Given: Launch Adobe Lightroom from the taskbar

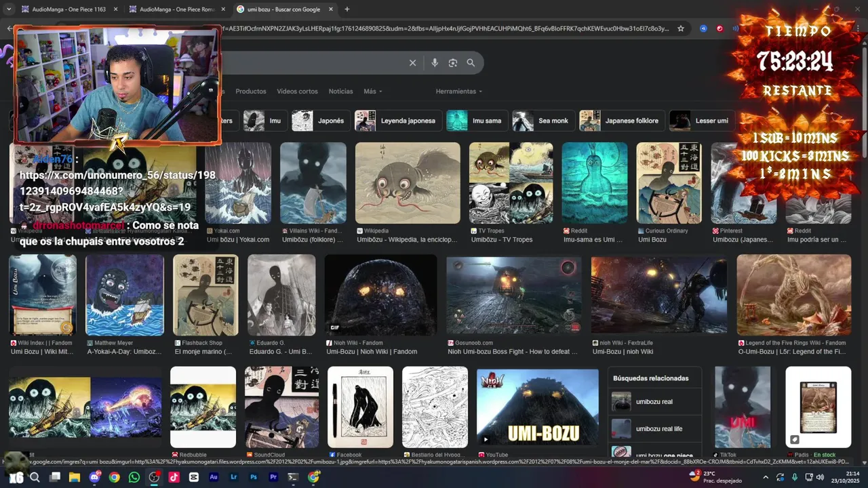Looking at the screenshot, I should tap(234, 477).
